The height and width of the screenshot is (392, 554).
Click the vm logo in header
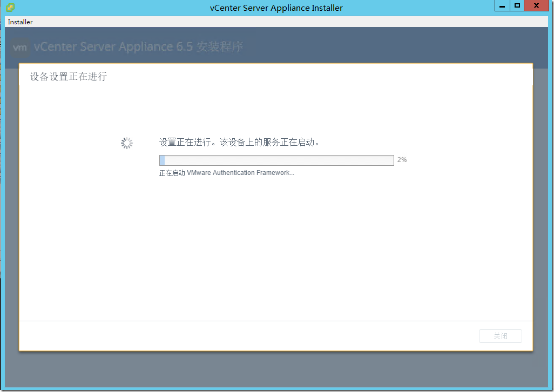click(20, 48)
